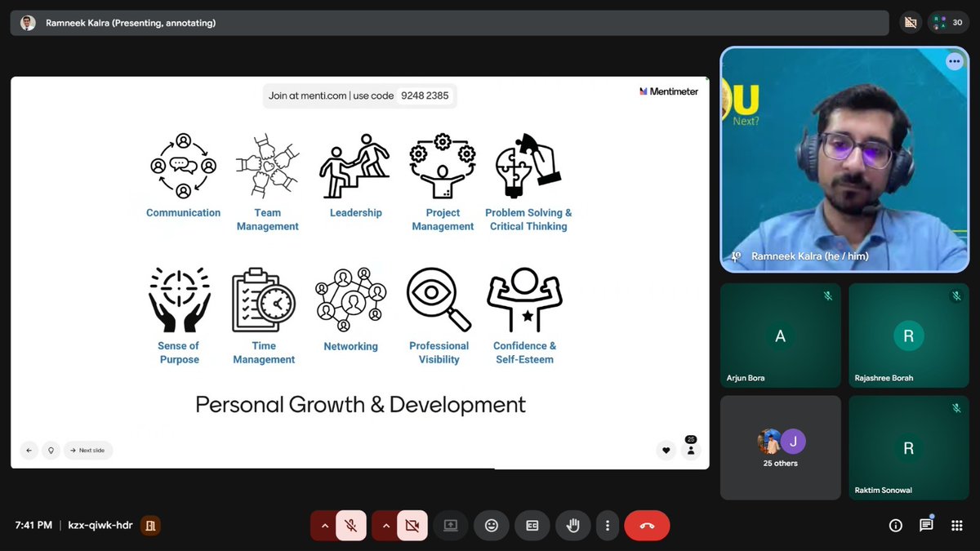
Task: Click the Sense of Purpose target icon
Action: 179,300
